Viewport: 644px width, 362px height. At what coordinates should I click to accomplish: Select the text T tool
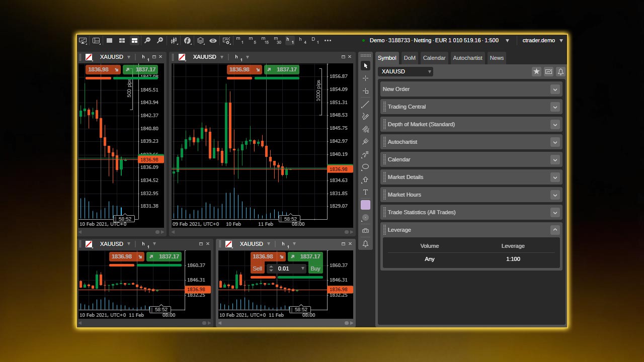[x=366, y=192]
